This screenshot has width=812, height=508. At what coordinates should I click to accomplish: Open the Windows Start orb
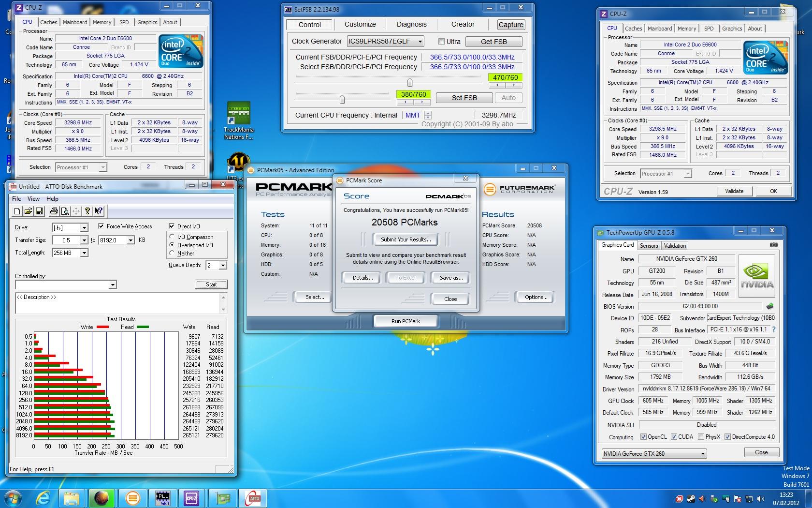(13, 498)
